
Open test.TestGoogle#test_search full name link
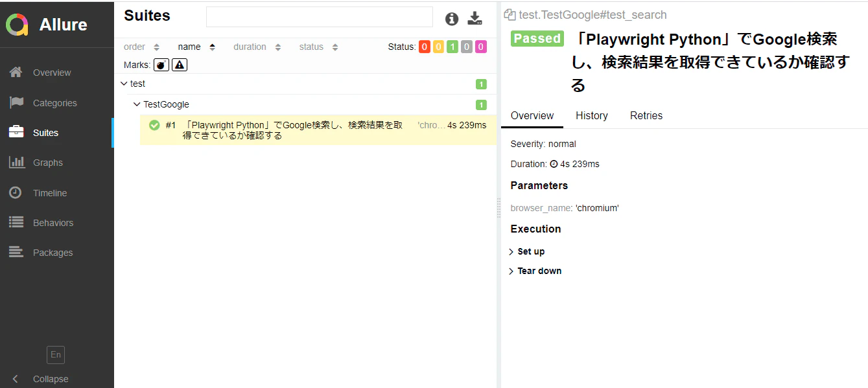(x=592, y=15)
